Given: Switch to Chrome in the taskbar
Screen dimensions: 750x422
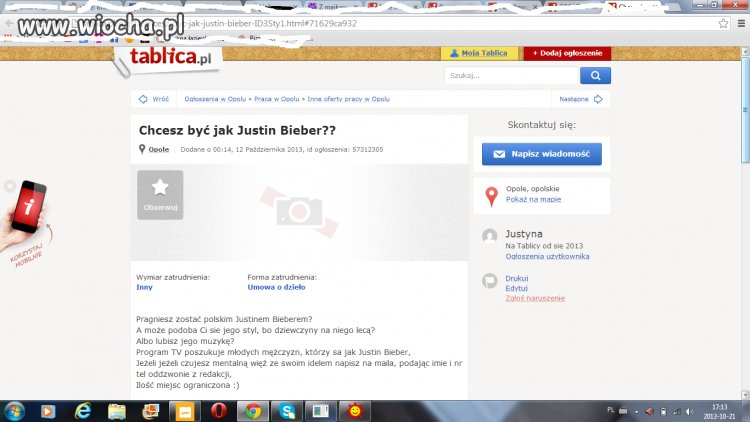Looking at the screenshot, I should (x=253, y=411).
